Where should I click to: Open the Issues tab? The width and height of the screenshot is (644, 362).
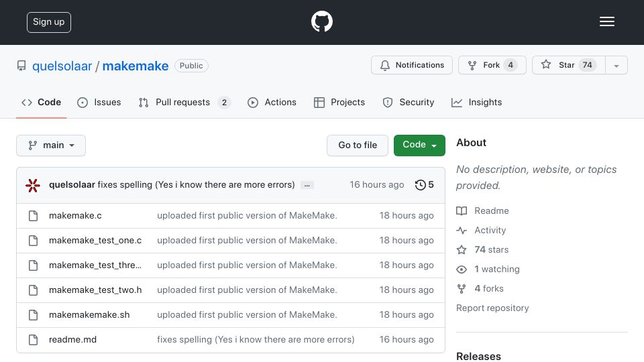[x=99, y=103]
